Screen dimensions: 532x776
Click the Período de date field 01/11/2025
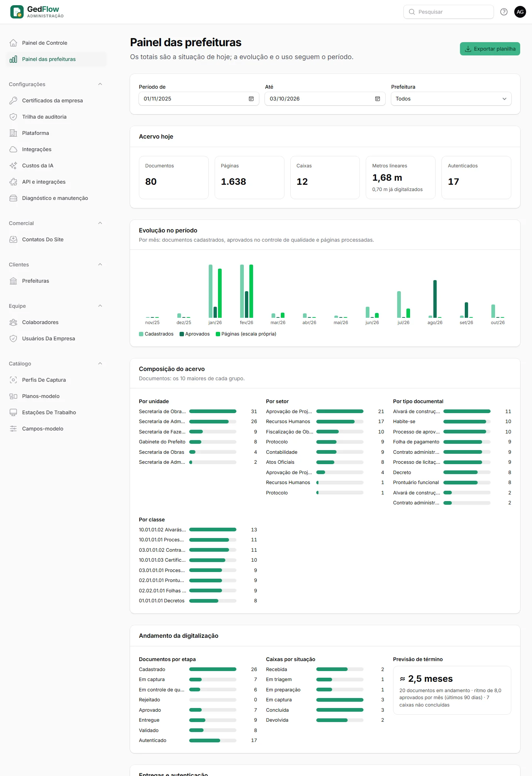[199, 99]
